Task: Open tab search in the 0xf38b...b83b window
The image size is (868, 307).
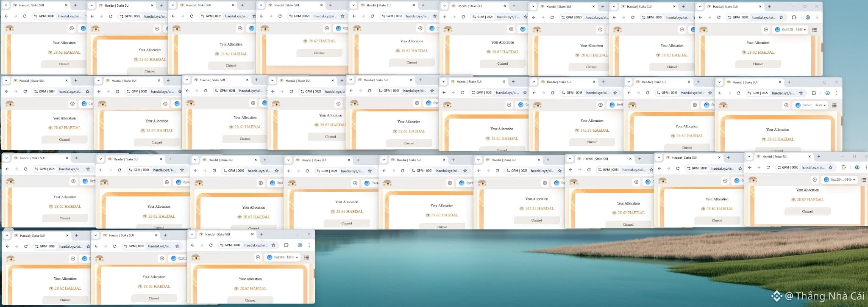Action: [192, 234]
